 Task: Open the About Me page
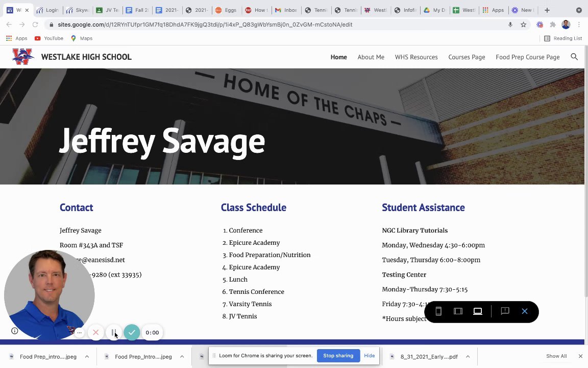pyautogui.click(x=371, y=57)
